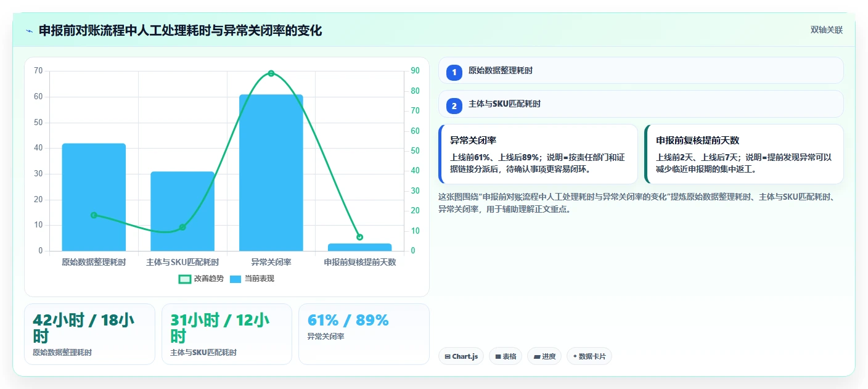Select the 异常关闭率 blue bar
Screen dimensions: 868x389
click(x=271, y=173)
